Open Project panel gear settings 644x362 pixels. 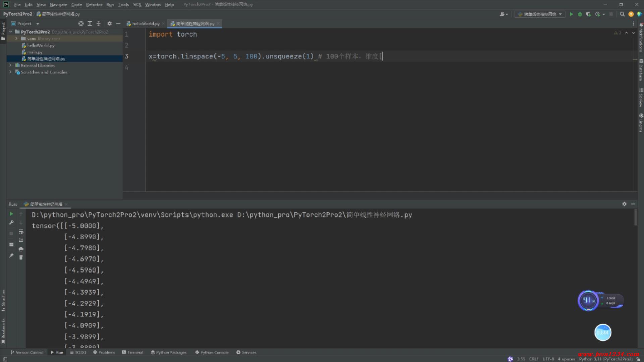pos(109,24)
